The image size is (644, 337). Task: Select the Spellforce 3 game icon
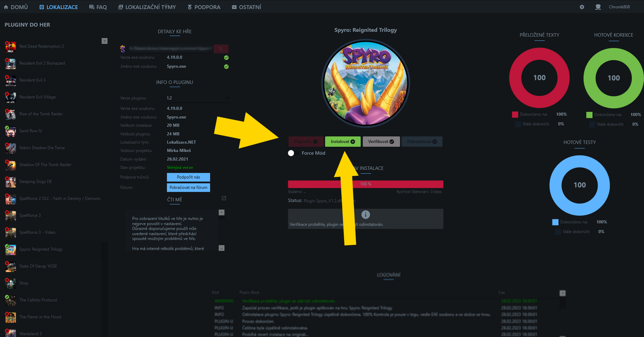[10, 216]
